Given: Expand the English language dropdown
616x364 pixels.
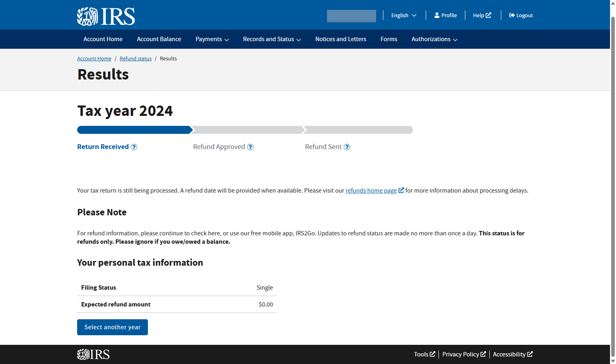Looking at the screenshot, I should click(404, 15).
